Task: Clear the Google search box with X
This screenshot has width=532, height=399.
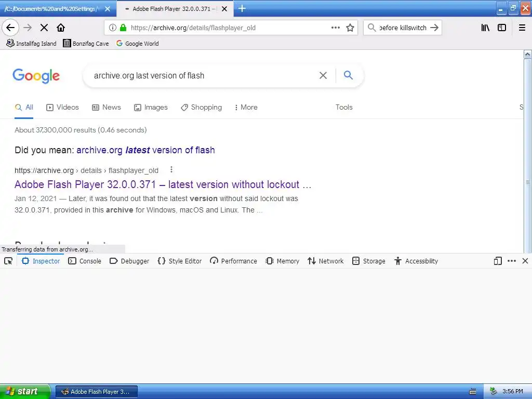Action: click(x=323, y=75)
